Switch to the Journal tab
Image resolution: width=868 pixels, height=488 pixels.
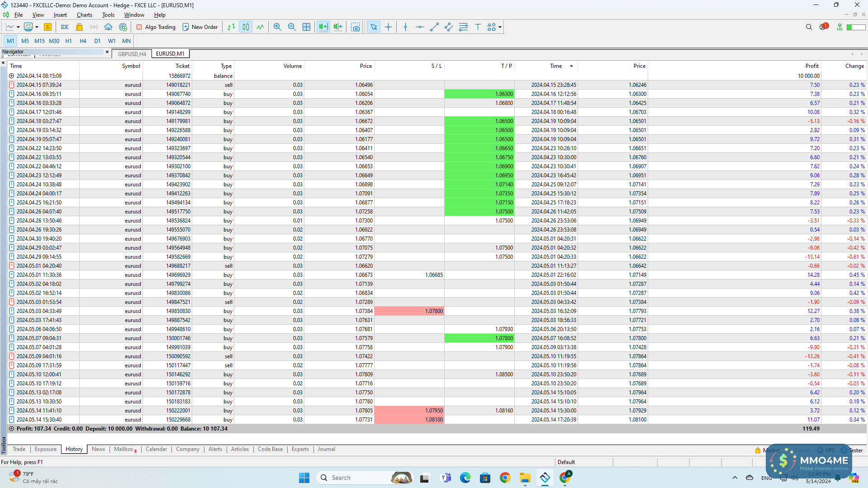[326, 449]
